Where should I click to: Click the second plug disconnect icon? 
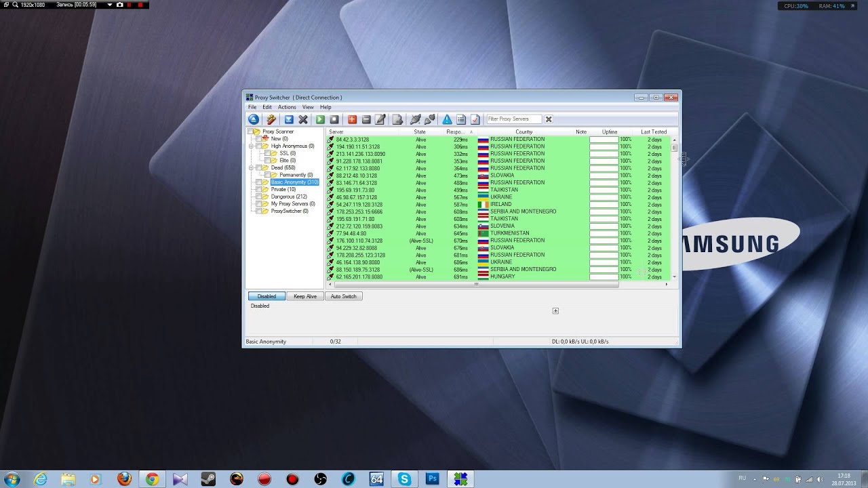click(430, 119)
